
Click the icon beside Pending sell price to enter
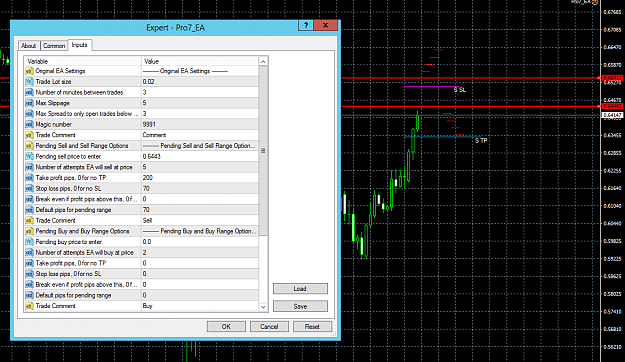click(x=29, y=157)
